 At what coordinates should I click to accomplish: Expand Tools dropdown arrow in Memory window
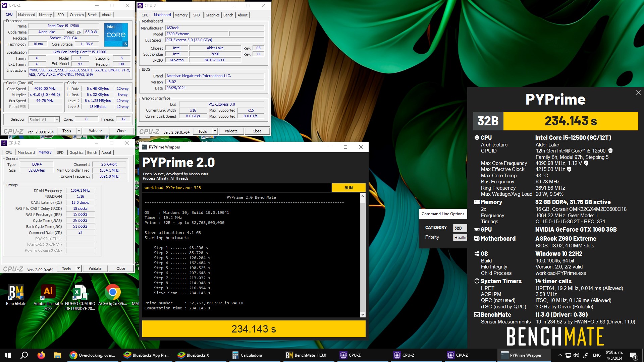coord(78,268)
